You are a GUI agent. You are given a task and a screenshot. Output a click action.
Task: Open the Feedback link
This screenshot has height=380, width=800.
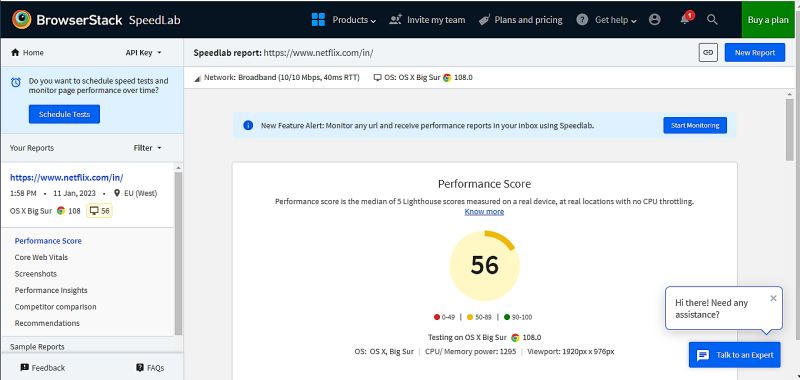coord(48,368)
